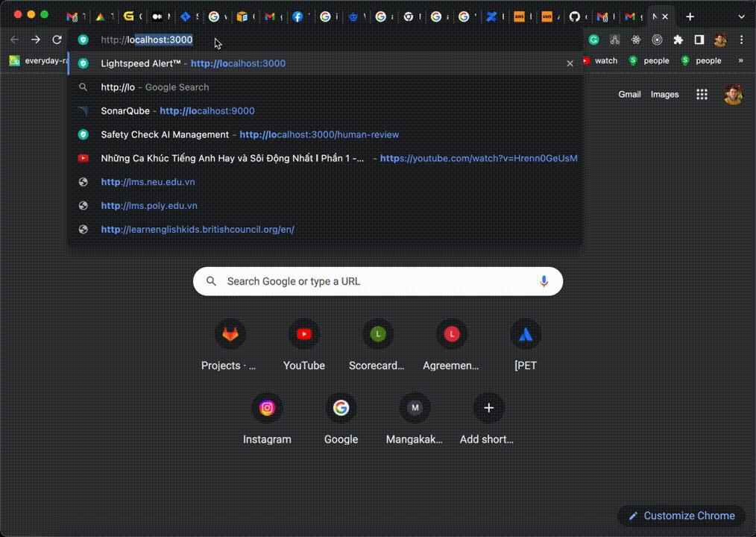Select the SonarQube localhost:9000 suggestion

coord(324,111)
